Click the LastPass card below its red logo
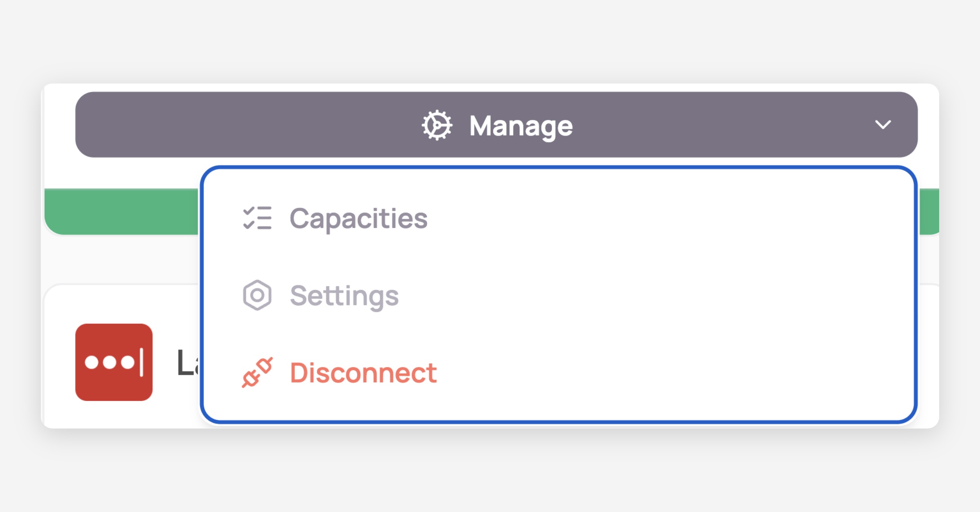 click(114, 414)
